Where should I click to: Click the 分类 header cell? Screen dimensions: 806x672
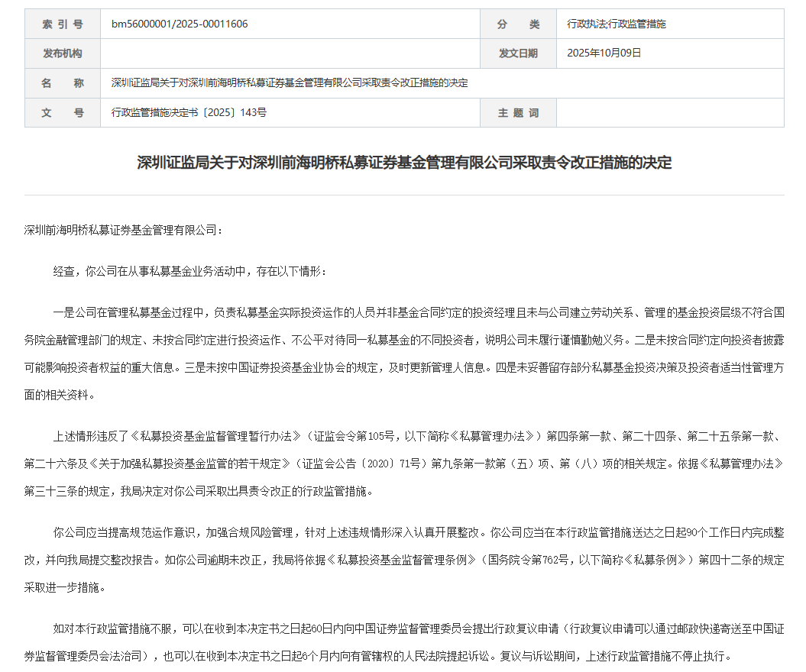click(x=518, y=24)
